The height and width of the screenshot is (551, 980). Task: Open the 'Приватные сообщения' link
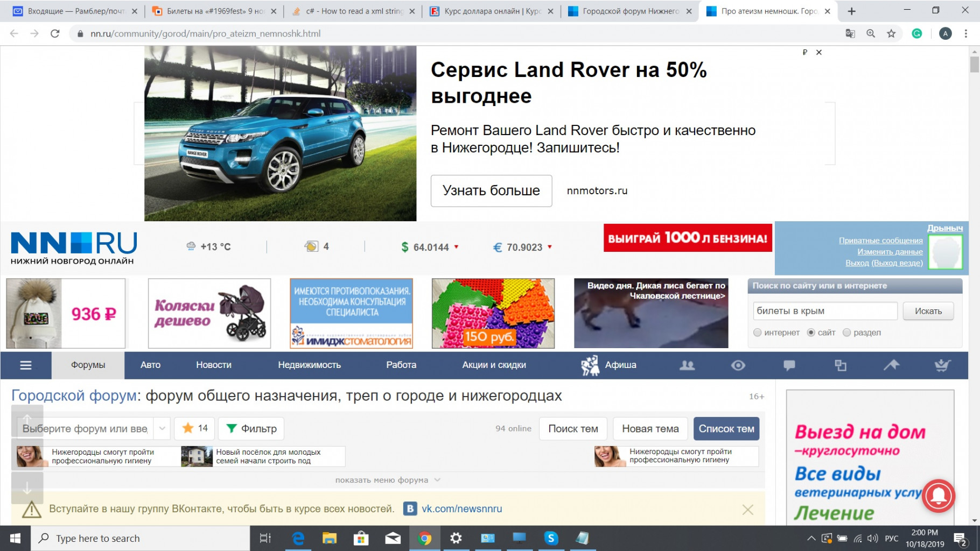(x=881, y=241)
